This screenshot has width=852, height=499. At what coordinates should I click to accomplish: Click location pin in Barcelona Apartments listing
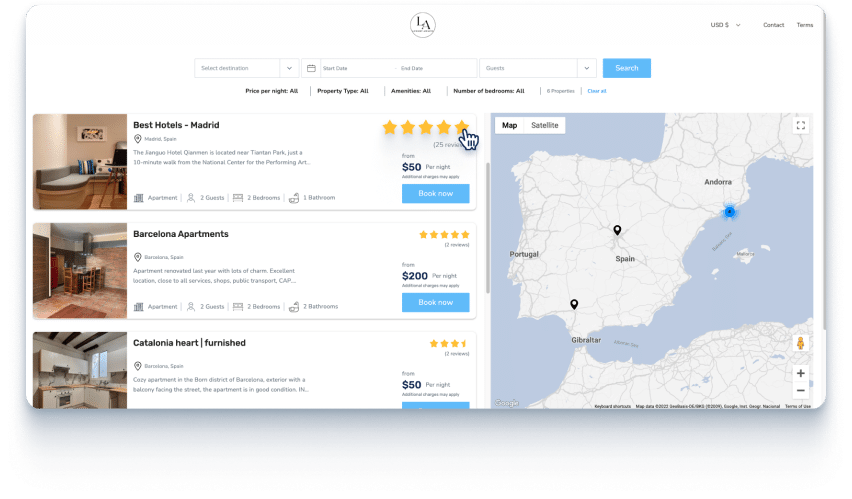point(137,257)
